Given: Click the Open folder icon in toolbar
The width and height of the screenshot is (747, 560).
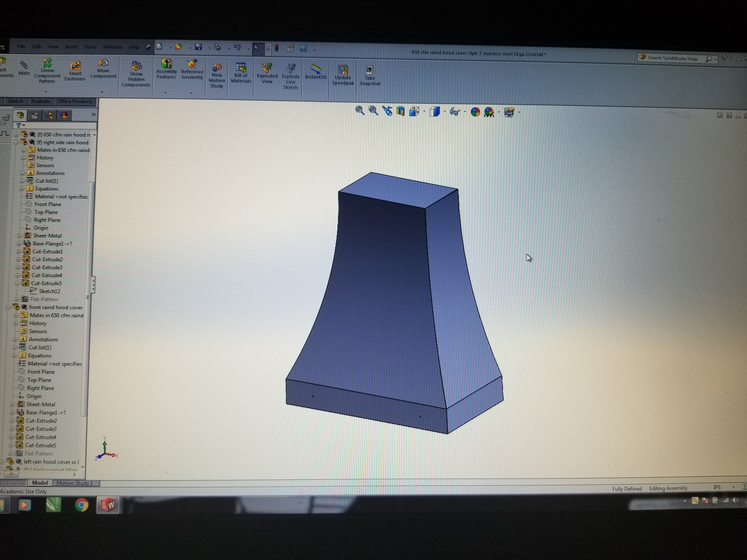Looking at the screenshot, I should tap(179, 47).
